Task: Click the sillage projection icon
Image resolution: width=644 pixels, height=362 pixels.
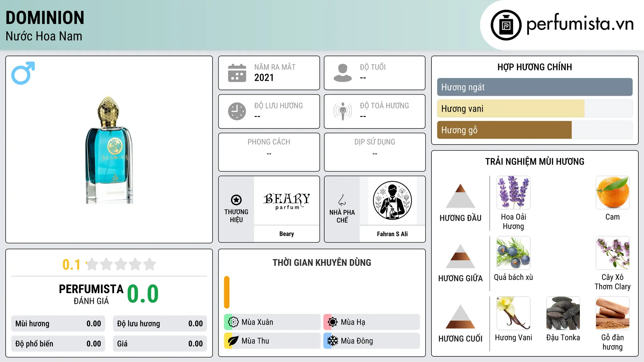Action: 342,111
